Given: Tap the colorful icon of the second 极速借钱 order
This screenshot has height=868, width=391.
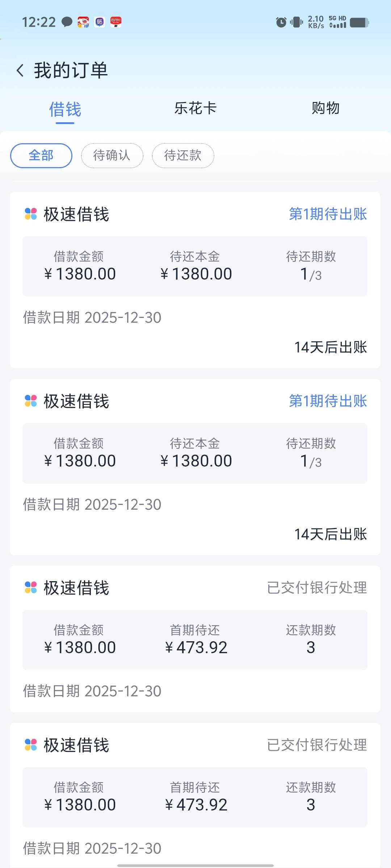Looking at the screenshot, I should 31,401.
